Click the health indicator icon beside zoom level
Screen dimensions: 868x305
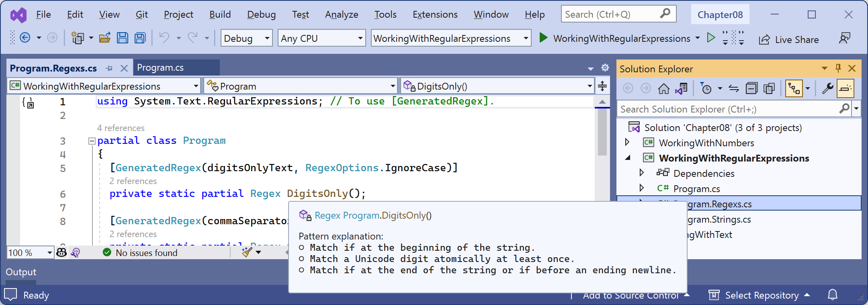(x=61, y=252)
